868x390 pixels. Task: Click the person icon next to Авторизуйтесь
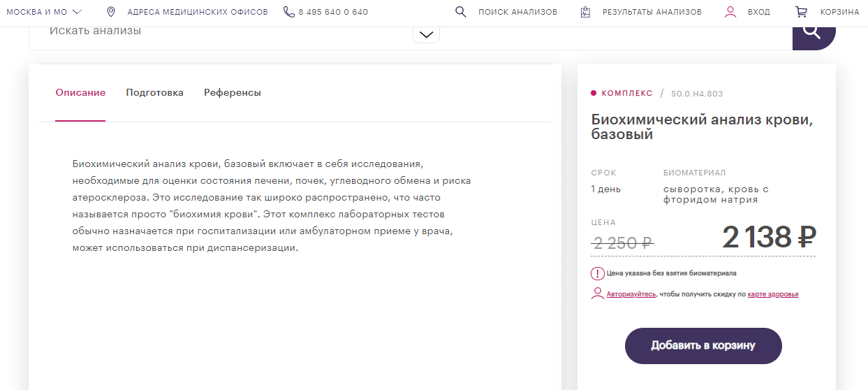[597, 294]
